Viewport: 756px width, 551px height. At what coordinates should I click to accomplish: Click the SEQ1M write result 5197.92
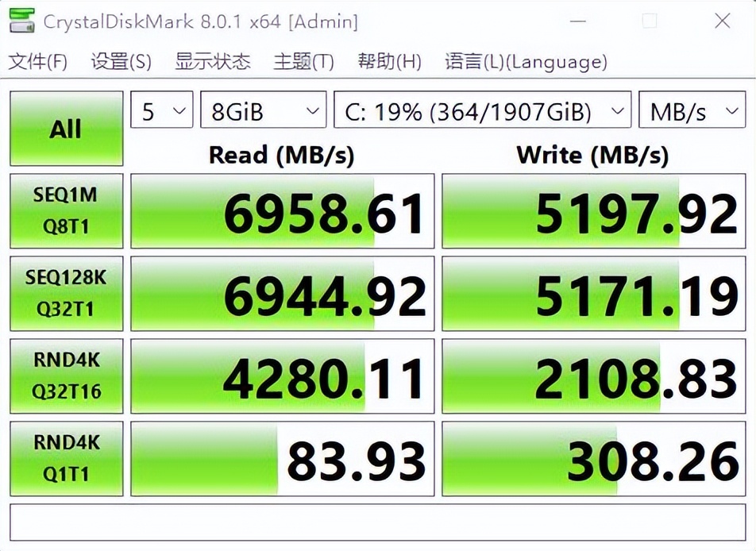(594, 211)
